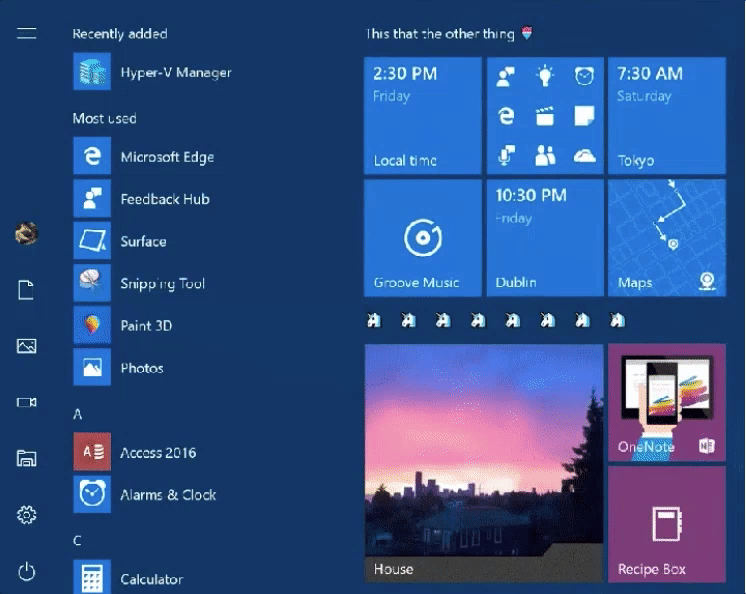
Task: Open the House sunset photo tile
Action: click(x=483, y=463)
